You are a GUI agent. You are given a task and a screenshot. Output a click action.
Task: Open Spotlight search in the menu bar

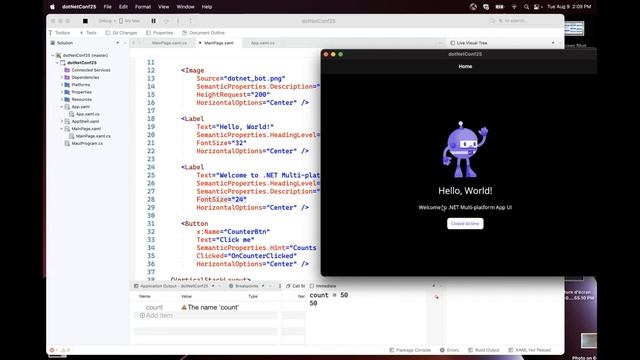click(x=527, y=7)
